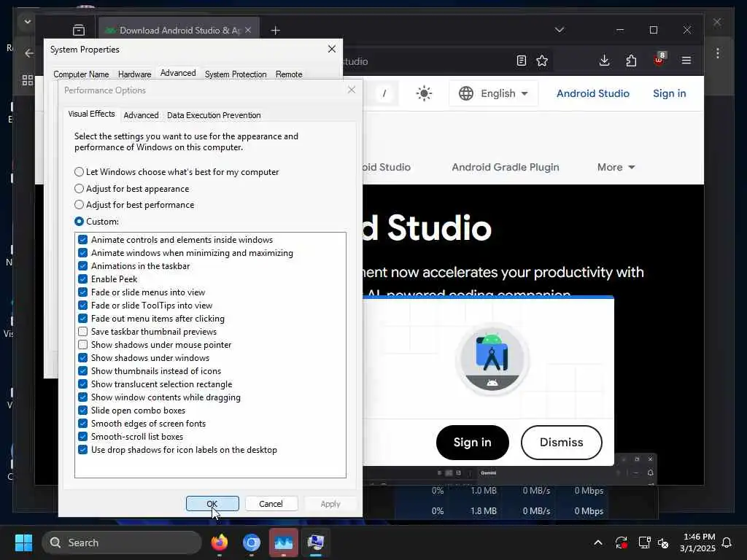
Task: Open the Firefox extensions puzzle icon
Action: pos(631,61)
